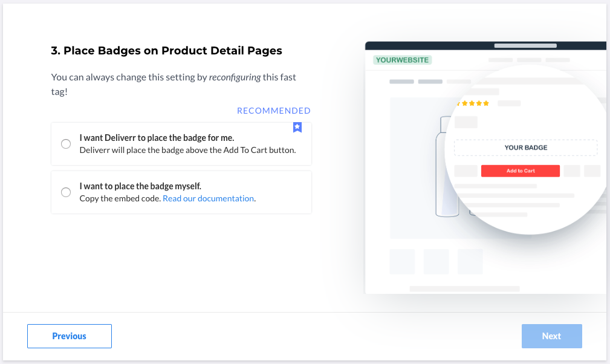This screenshot has height=364, width=610.
Task: Click the red Add to Cart preview button
Action: (x=521, y=171)
